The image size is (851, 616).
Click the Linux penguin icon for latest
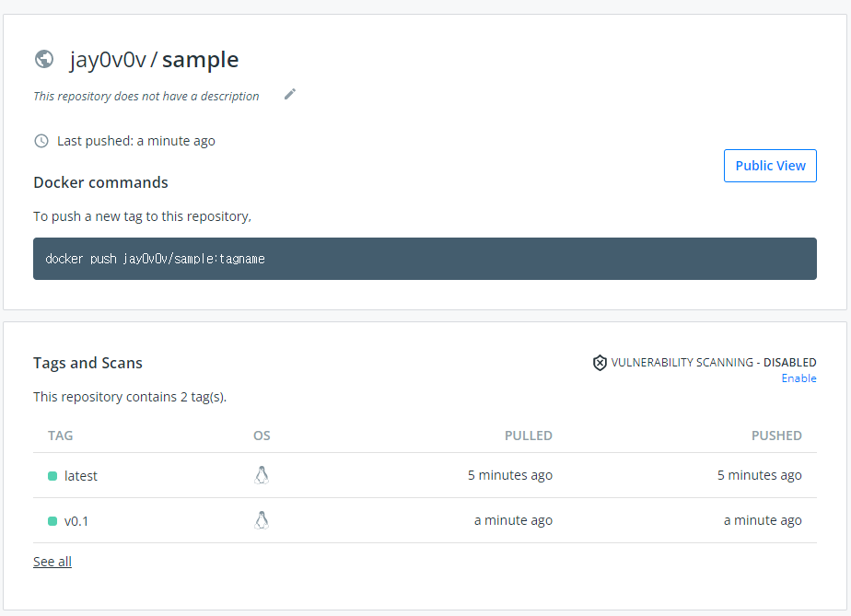pyautogui.click(x=262, y=475)
